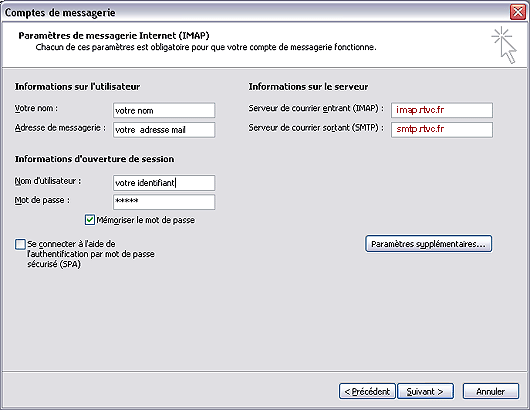This screenshot has height=410, width=530.
Task: Open Paramètres supplémentaires settings
Action: tap(428, 244)
